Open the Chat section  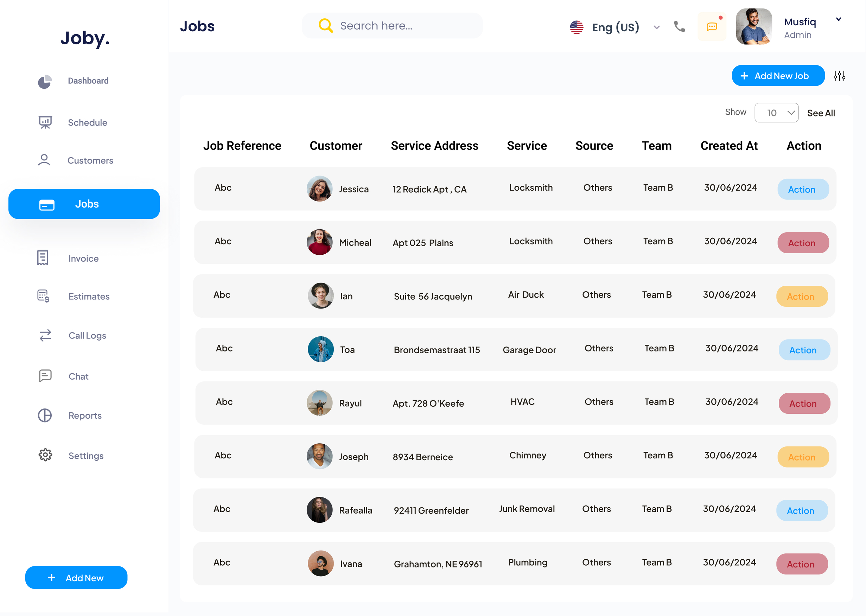click(x=78, y=376)
